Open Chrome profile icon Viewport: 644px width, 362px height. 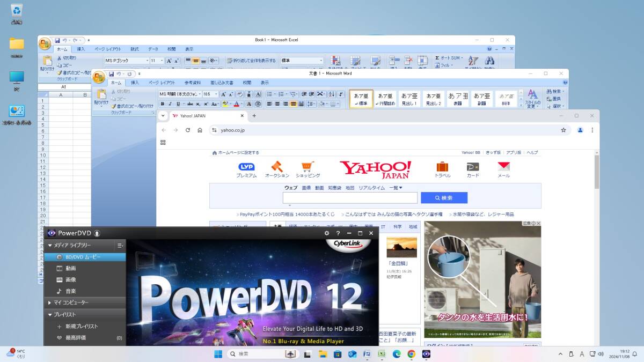click(580, 130)
